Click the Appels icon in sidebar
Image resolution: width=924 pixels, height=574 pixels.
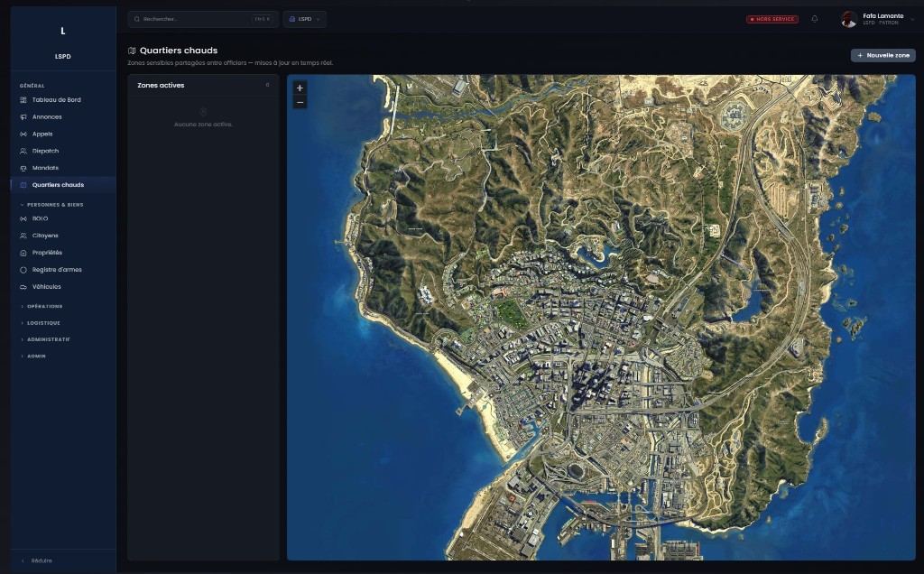click(x=23, y=134)
